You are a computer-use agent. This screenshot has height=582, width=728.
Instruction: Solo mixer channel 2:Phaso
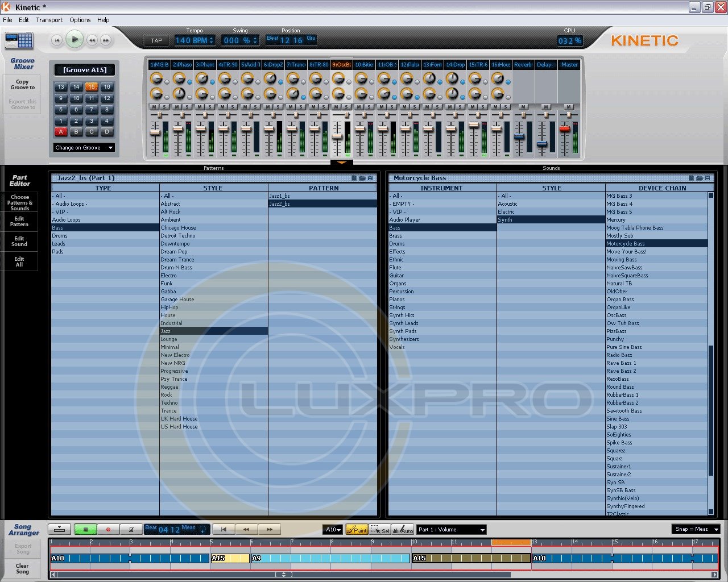pyautogui.click(x=187, y=107)
